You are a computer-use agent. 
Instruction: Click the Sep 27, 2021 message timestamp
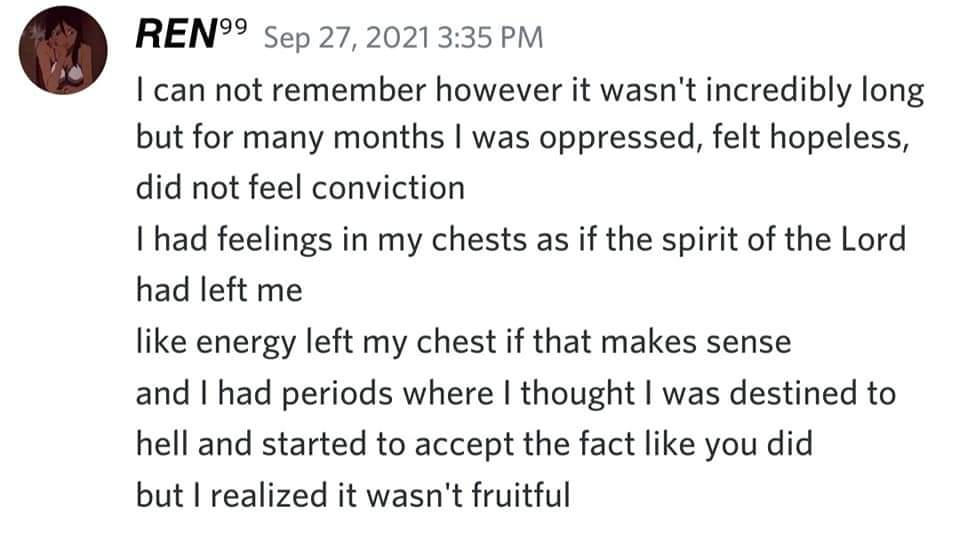(x=403, y=38)
